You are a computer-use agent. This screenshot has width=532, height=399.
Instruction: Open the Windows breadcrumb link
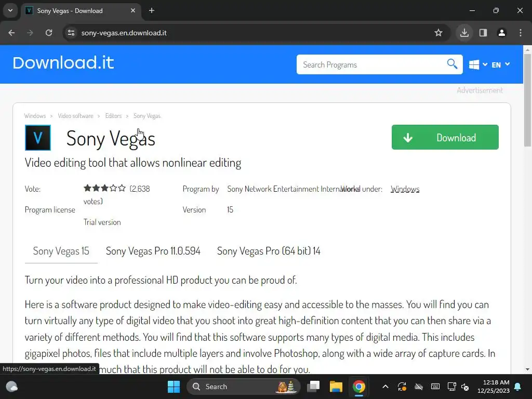[x=35, y=116]
